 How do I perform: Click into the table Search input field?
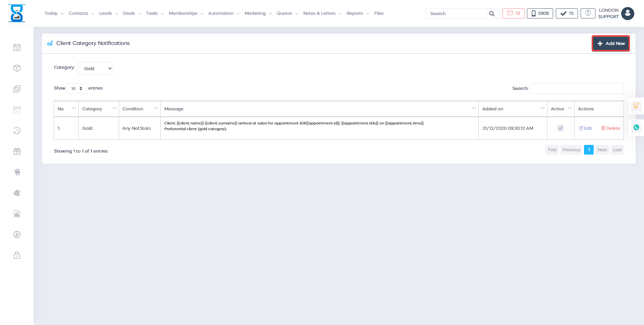tap(577, 89)
